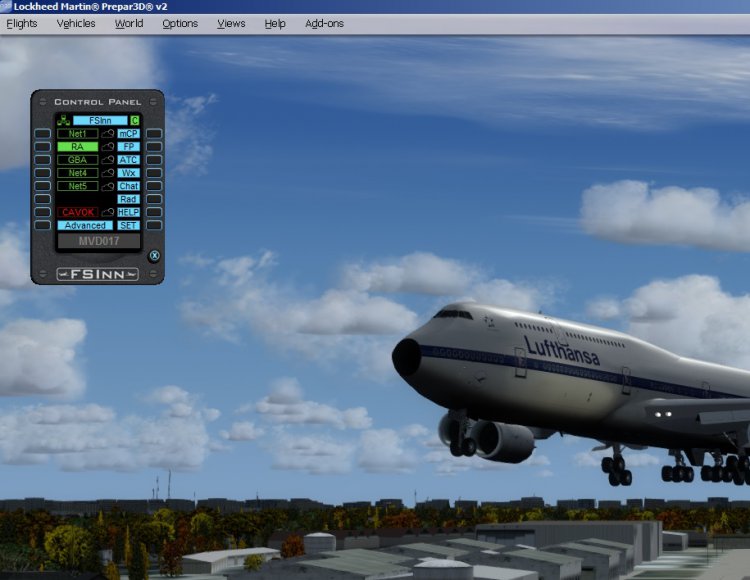Screen dimensions: 750x580
Task: Click the HELP button in control panel
Action: coord(128,212)
